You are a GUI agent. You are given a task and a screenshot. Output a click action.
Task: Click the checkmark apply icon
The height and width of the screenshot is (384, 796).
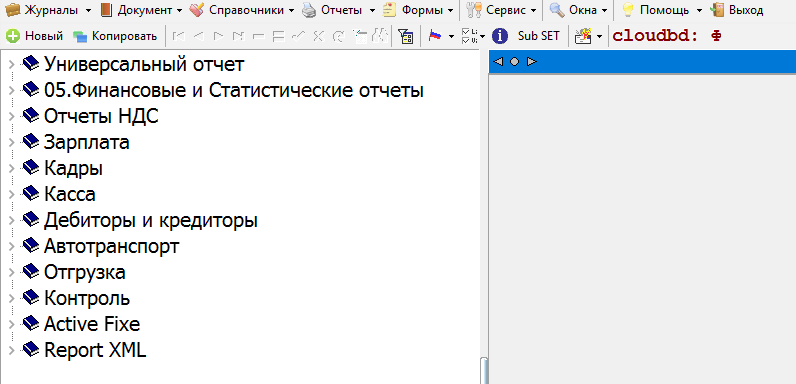coord(298,36)
